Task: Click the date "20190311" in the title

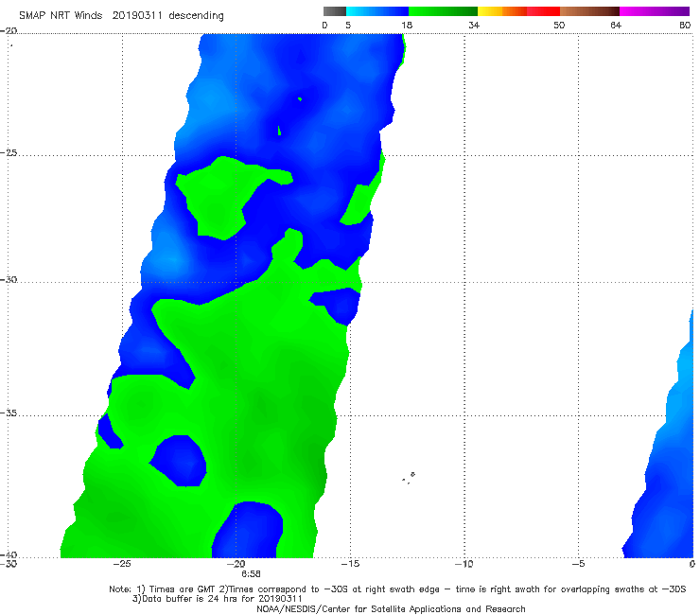Action: [136, 15]
